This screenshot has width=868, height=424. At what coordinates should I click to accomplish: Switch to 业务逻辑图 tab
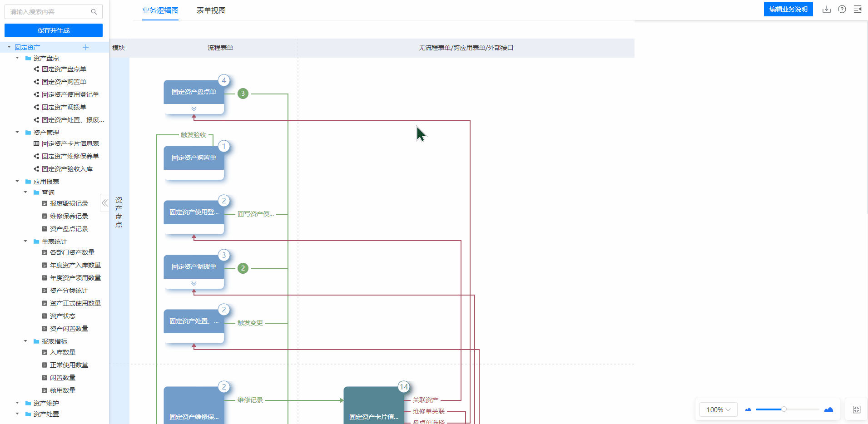coord(160,10)
